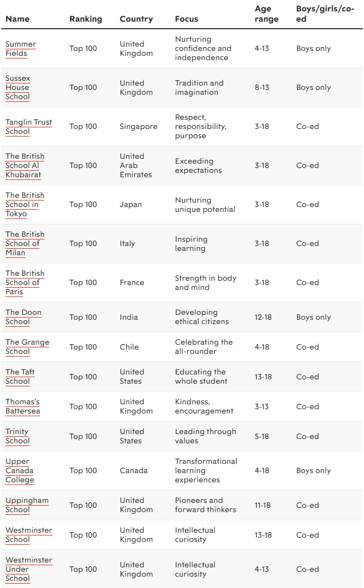
Task: Visit the Uppingham School link
Action: coord(27,505)
